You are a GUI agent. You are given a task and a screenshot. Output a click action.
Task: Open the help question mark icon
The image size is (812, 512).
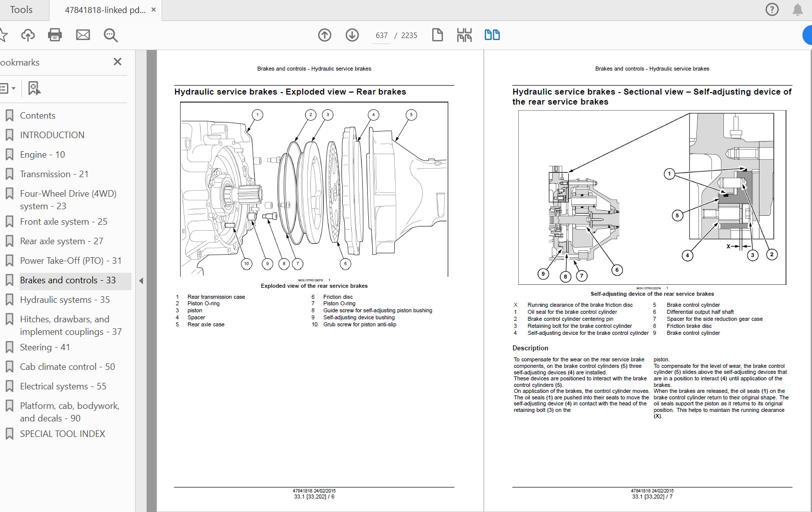[772, 10]
